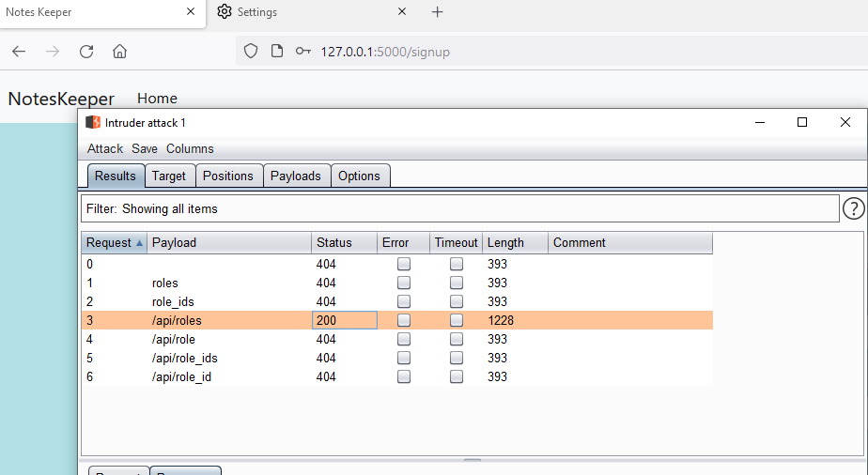
Task: Click the Burp Intruder window icon
Action: coord(93,122)
